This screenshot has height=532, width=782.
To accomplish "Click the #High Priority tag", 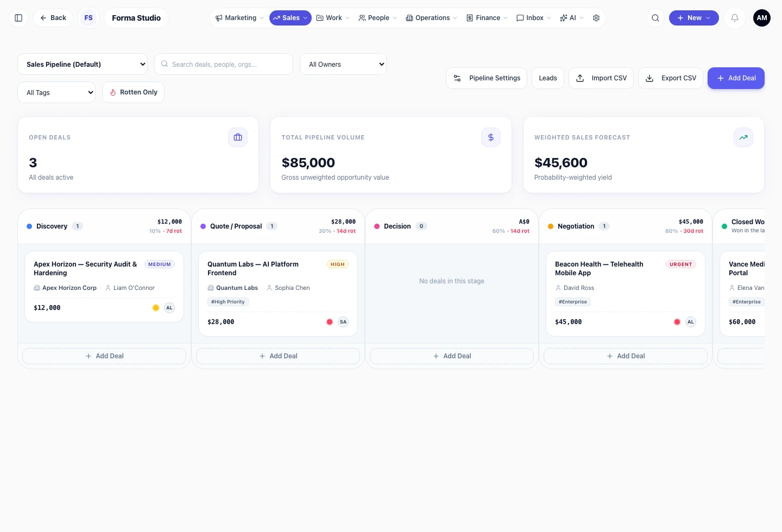I will 228,302.
